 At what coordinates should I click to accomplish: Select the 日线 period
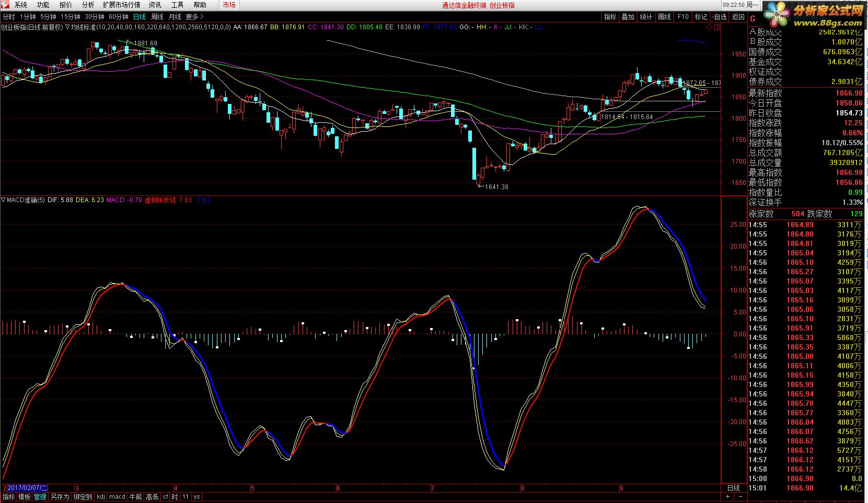tap(140, 17)
